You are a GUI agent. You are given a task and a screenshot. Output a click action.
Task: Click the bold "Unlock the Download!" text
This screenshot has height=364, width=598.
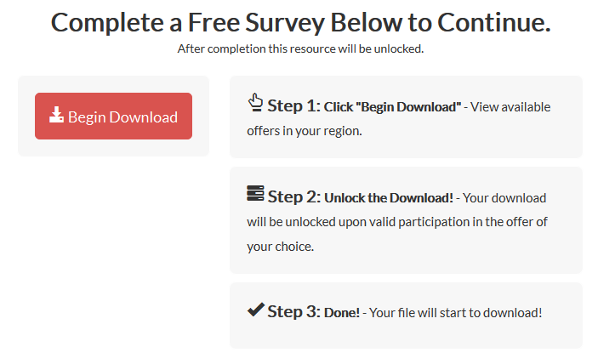pyautogui.click(x=389, y=198)
